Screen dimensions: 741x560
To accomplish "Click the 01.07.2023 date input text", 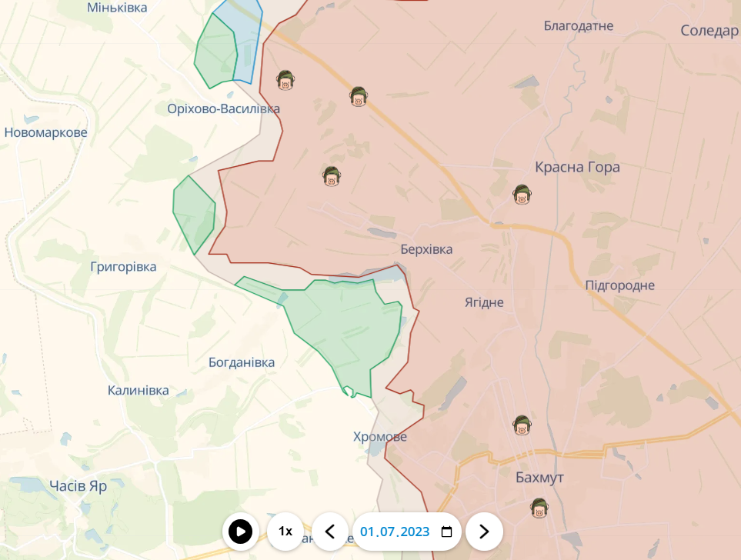I will click(394, 532).
